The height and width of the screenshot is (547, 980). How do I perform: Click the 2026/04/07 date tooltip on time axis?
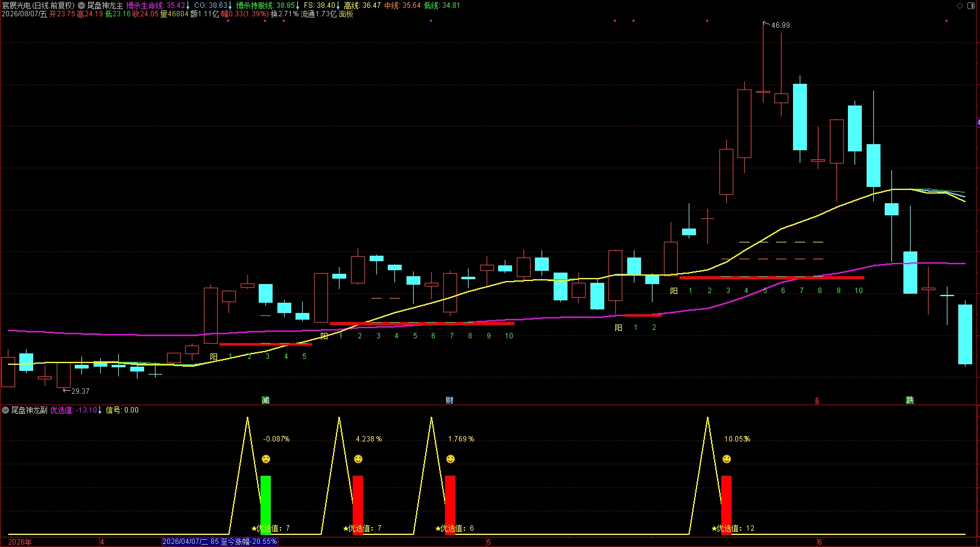(220, 542)
